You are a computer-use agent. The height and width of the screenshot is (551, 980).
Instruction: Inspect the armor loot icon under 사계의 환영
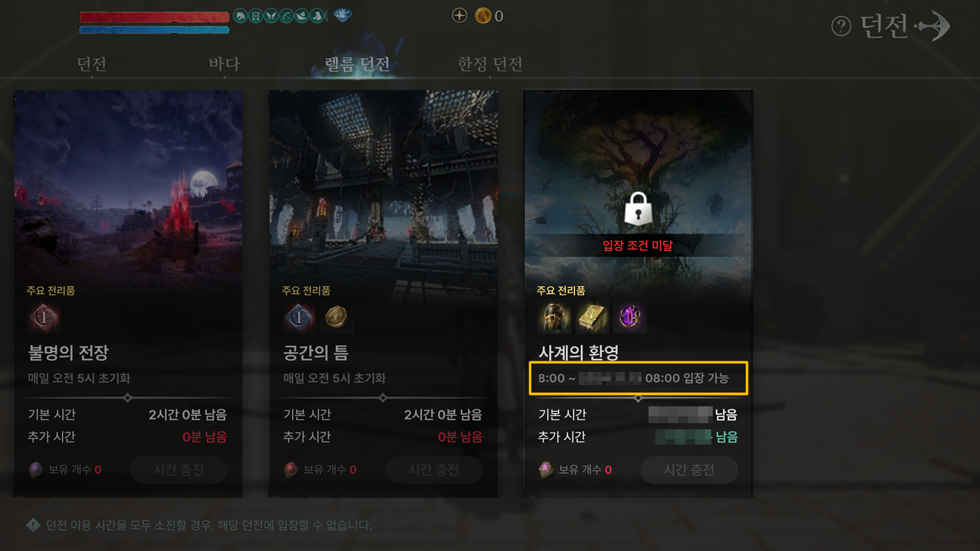point(554,317)
